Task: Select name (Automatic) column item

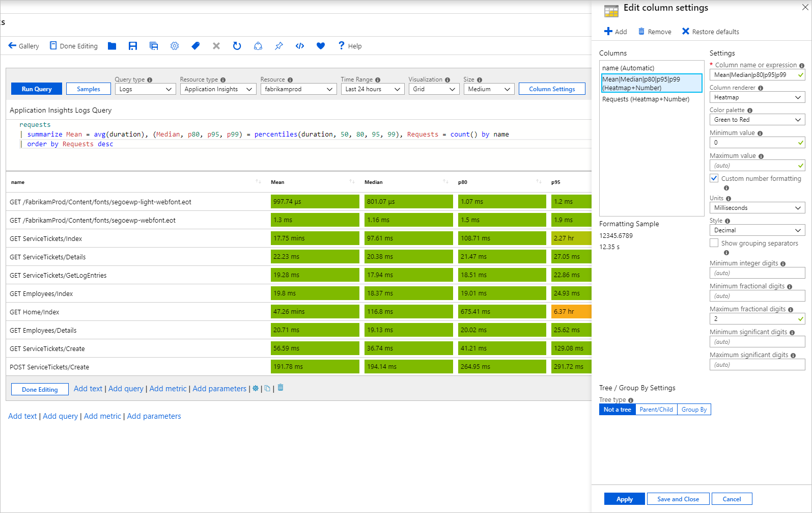Action: click(x=628, y=68)
